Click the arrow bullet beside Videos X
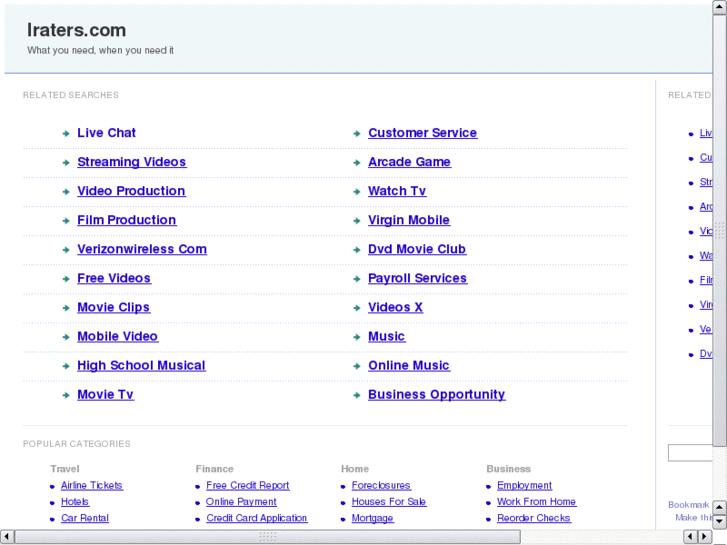The width and height of the screenshot is (727, 545). [x=357, y=308]
